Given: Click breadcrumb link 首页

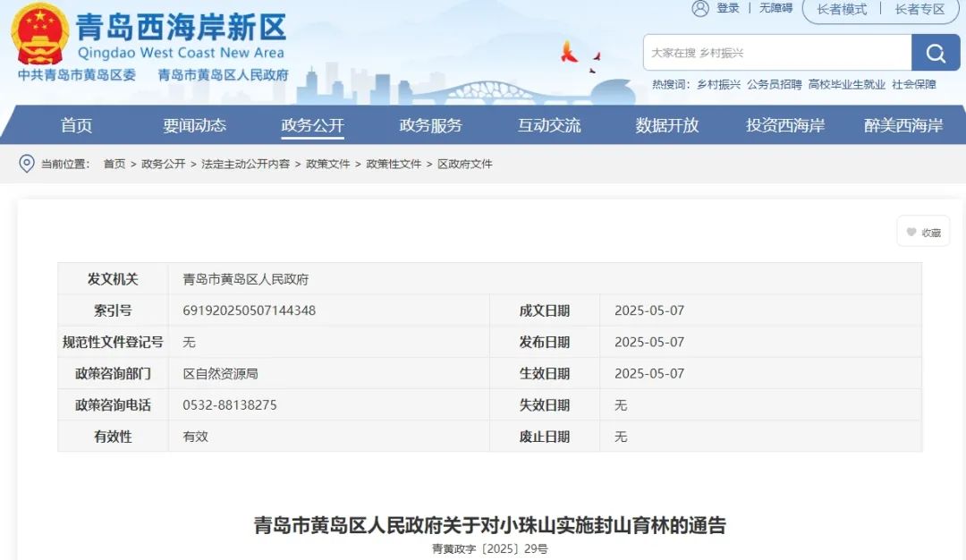Looking at the screenshot, I should pos(114,164).
